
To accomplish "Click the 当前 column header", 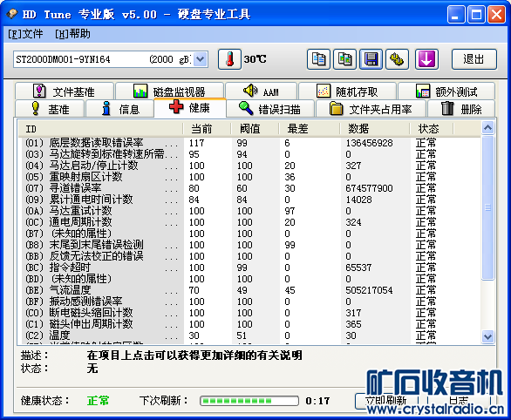I will point(207,129).
